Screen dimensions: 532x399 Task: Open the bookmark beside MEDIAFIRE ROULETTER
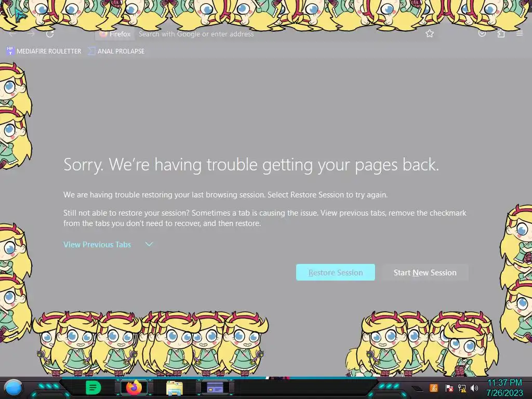click(116, 51)
